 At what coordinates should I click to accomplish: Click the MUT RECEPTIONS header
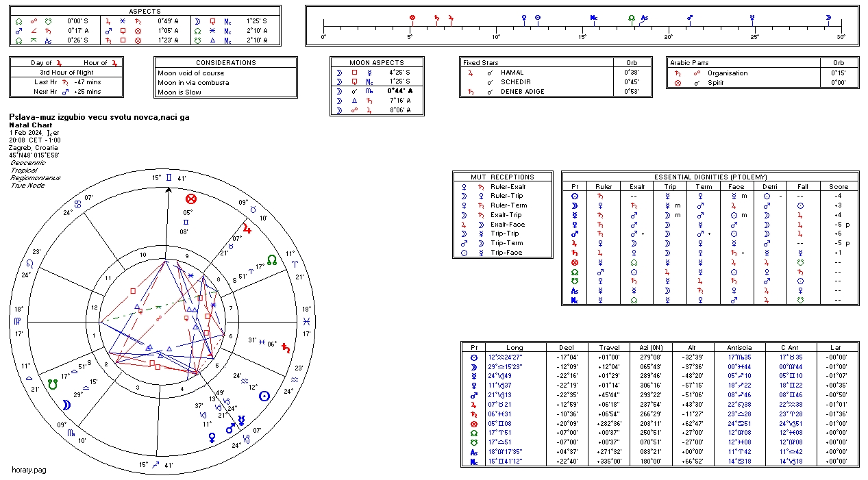[x=502, y=177]
